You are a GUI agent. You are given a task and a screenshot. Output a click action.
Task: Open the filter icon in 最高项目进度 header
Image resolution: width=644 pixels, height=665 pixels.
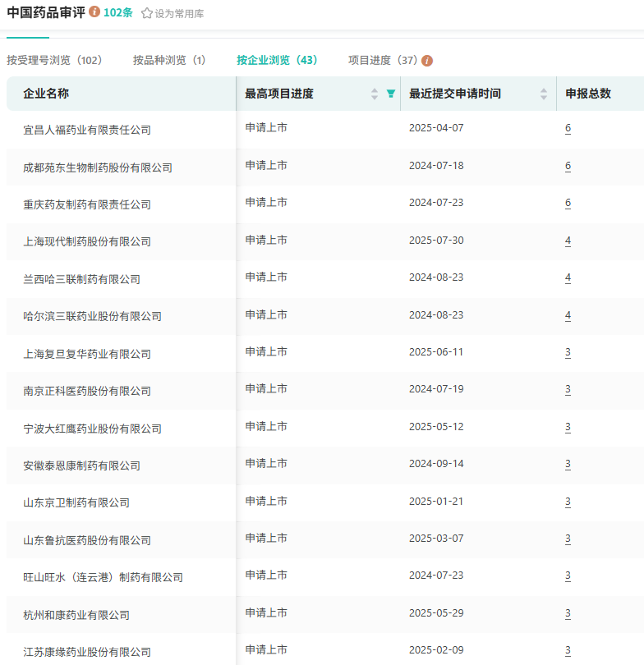coord(391,94)
